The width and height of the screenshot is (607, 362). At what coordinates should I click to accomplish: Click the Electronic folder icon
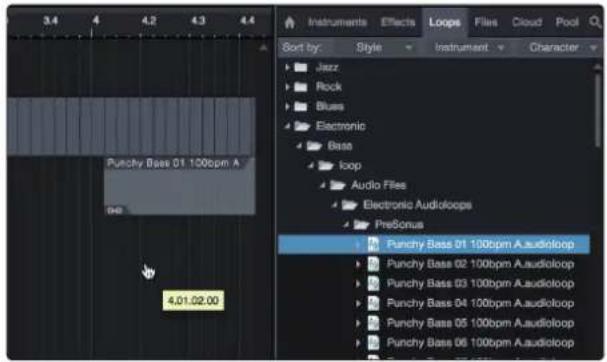[302, 126]
